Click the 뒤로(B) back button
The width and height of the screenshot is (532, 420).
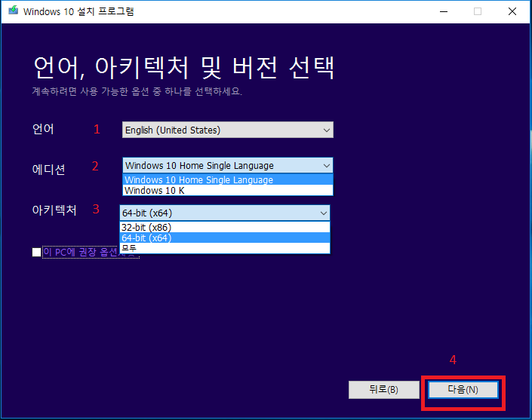[x=384, y=390]
